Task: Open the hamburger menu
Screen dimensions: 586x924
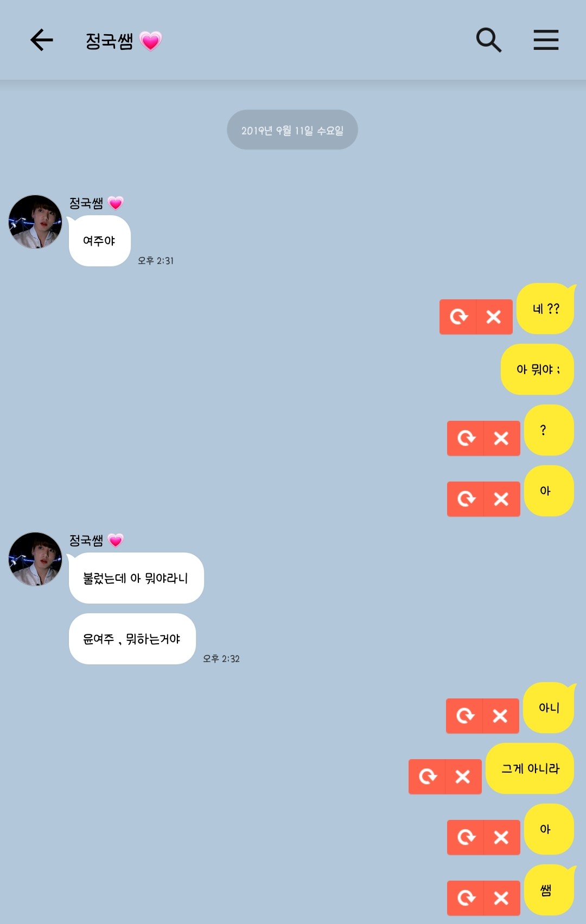Action: 546,40
